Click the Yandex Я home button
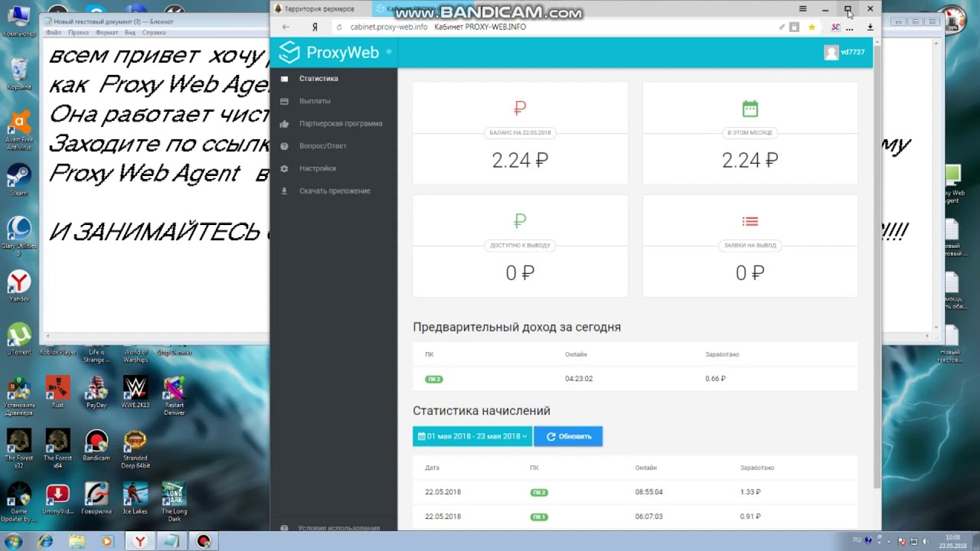The height and width of the screenshot is (551, 980). tap(315, 27)
